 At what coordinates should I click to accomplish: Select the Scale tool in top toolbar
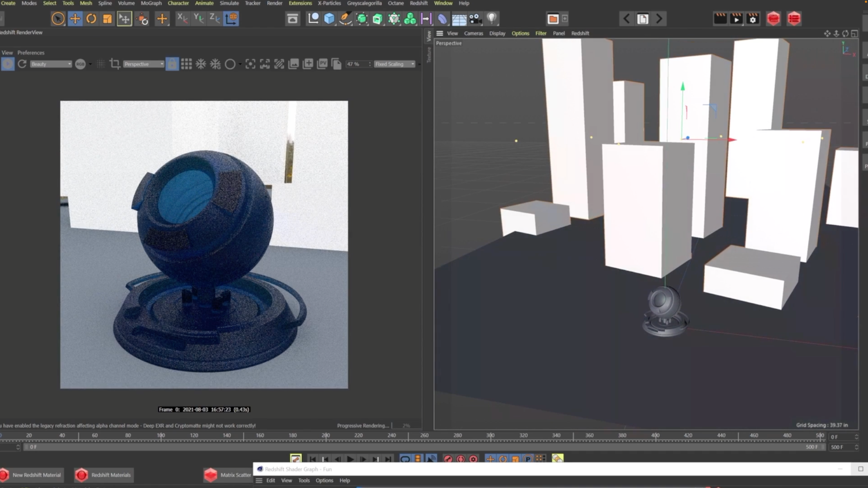pos(107,19)
